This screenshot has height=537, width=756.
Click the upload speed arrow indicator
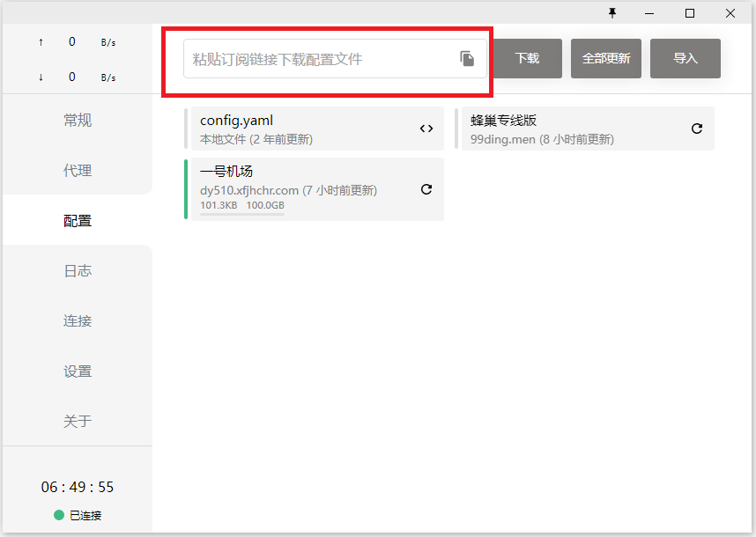click(x=41, y=42)
